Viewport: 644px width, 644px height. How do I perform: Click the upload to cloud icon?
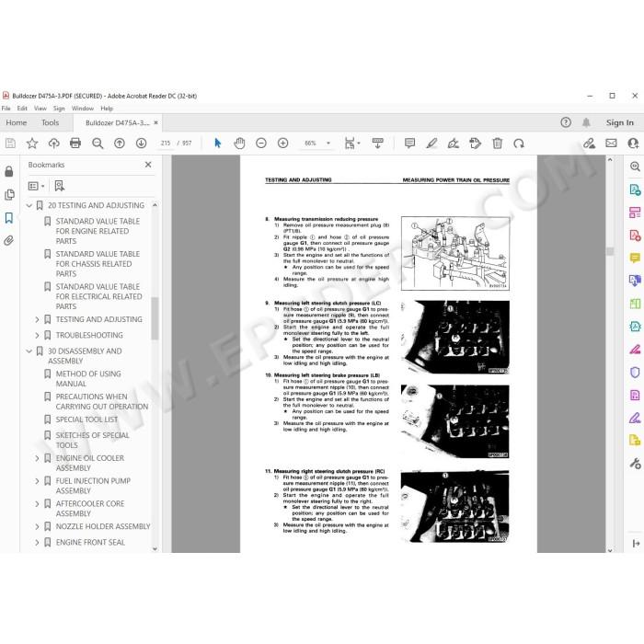point(53,144)
